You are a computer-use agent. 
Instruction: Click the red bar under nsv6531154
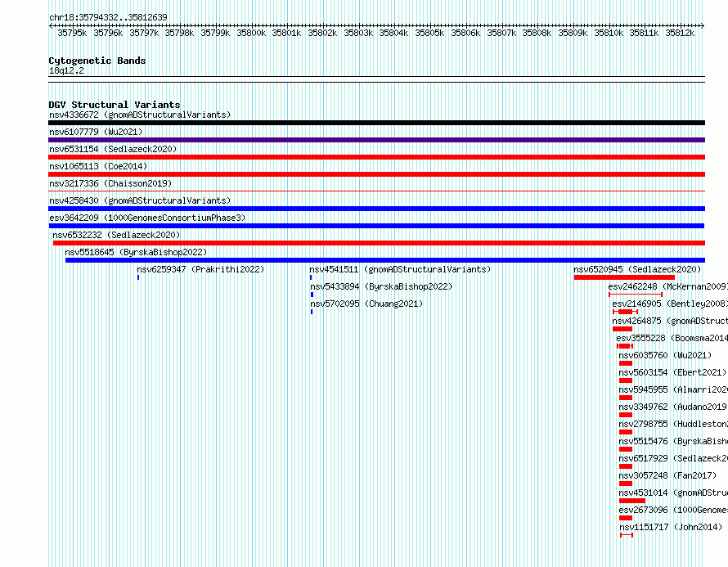pyautogui.click(x=376, y=157)
